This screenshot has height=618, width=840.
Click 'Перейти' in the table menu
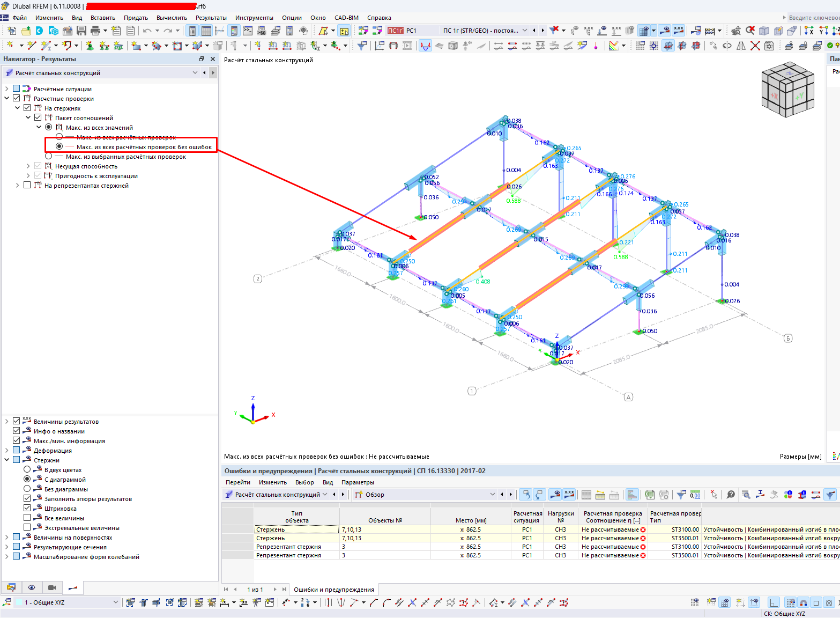tap(238, 482)
